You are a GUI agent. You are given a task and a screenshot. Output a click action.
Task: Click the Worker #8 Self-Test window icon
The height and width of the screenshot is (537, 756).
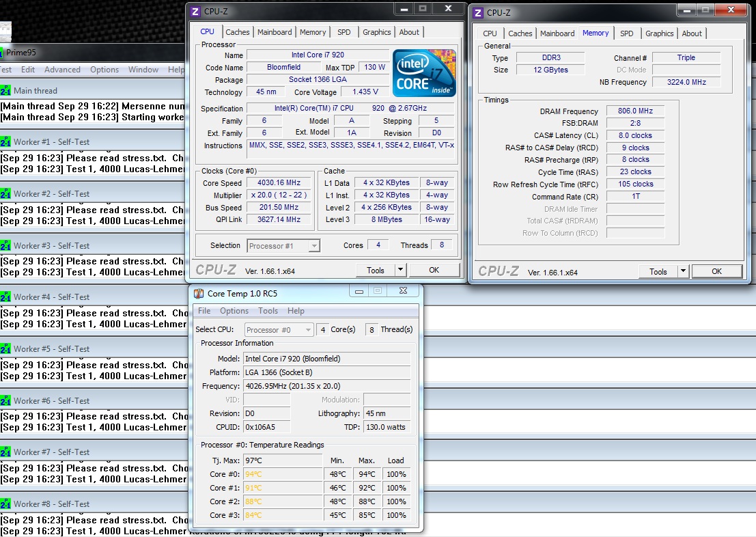[x=5, y=504]
